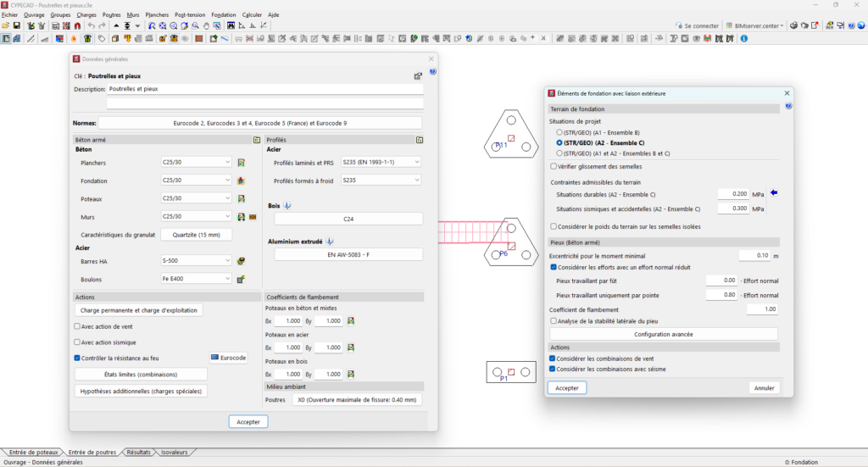Select A1 et A2 - Ensembles B et C radio
Viewport: 868px width, 467px height.
[x=559, y=153]
